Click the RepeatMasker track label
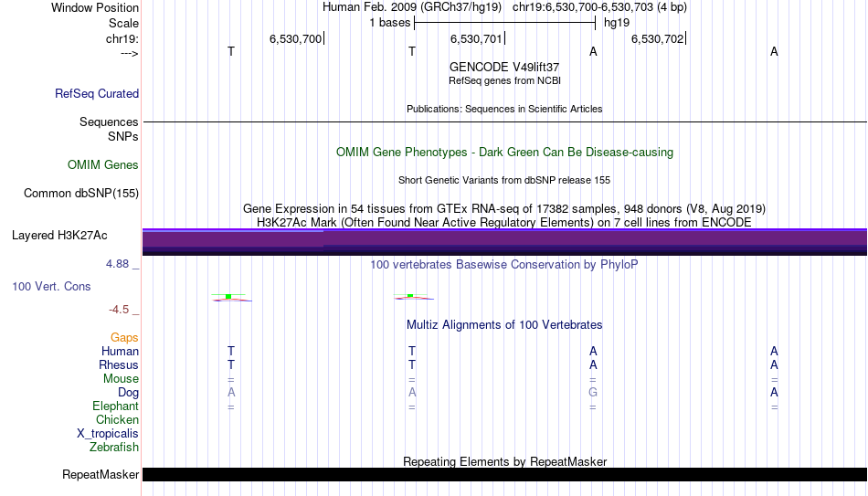The height and width of the screenshot is (496, 868). pyautogui.click(x=101, y=474)
